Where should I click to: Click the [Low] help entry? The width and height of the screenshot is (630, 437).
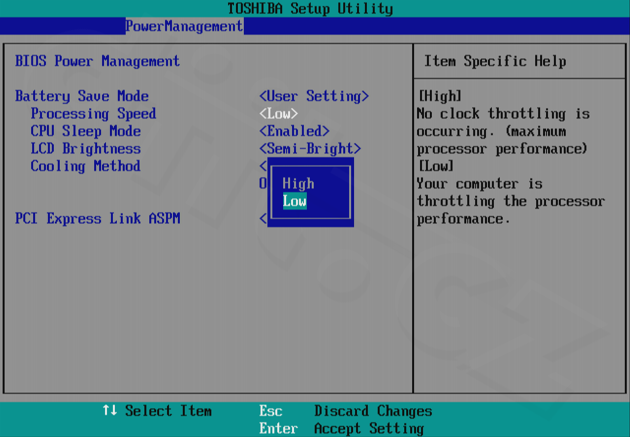pos(436,166)
